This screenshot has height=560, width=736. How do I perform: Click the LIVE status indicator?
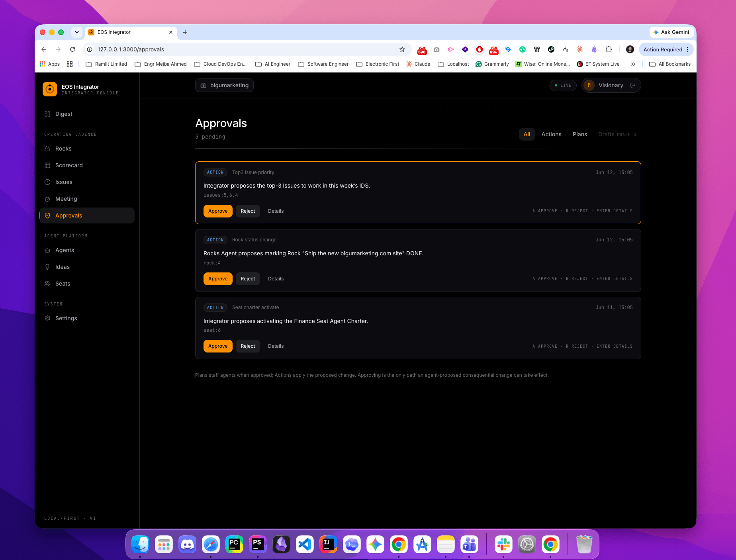563,85
